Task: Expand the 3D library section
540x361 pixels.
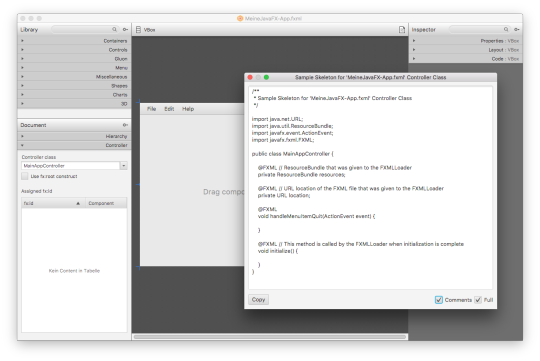Action: pyautogui.click(x=74, y=103)
